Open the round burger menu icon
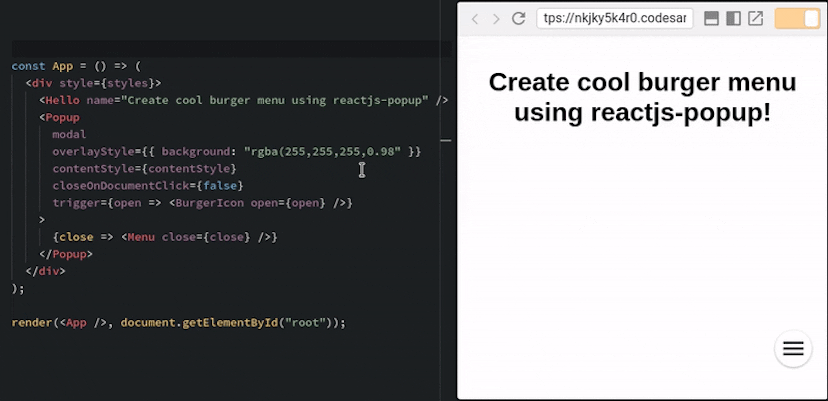The height and width of the screenshot is (401, 828). click(x=793, y=348)
